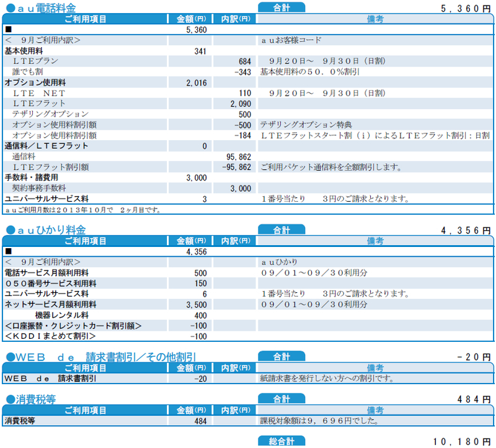496x448 pixels.
Task: Select the 484 amount in 消費税等 table row
Action: click(200, 421)
